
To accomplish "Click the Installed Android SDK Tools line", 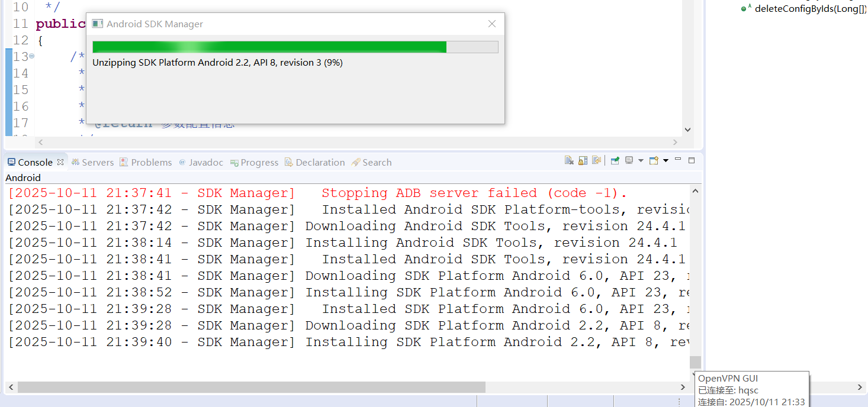I will click(x=346, y=259).
